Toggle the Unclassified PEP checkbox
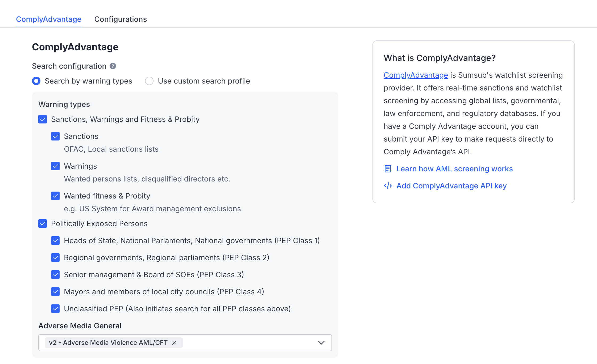Viewport: 597px width, 364px height. click(x=55, y=309)
